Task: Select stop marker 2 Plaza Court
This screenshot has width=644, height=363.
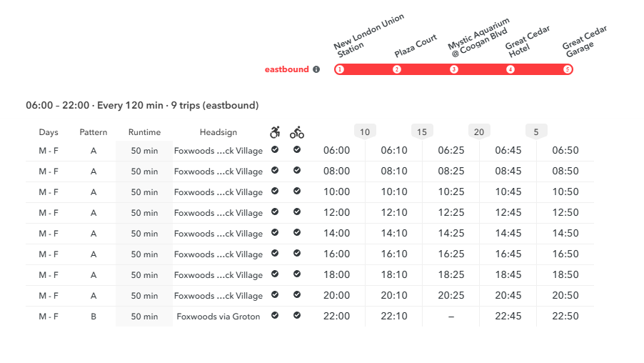Action: [x=397, y=69]
